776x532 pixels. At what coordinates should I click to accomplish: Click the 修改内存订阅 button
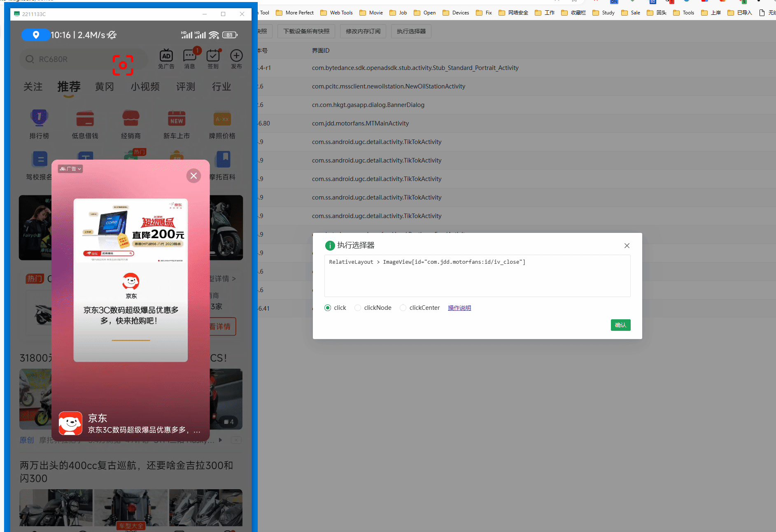363,31
